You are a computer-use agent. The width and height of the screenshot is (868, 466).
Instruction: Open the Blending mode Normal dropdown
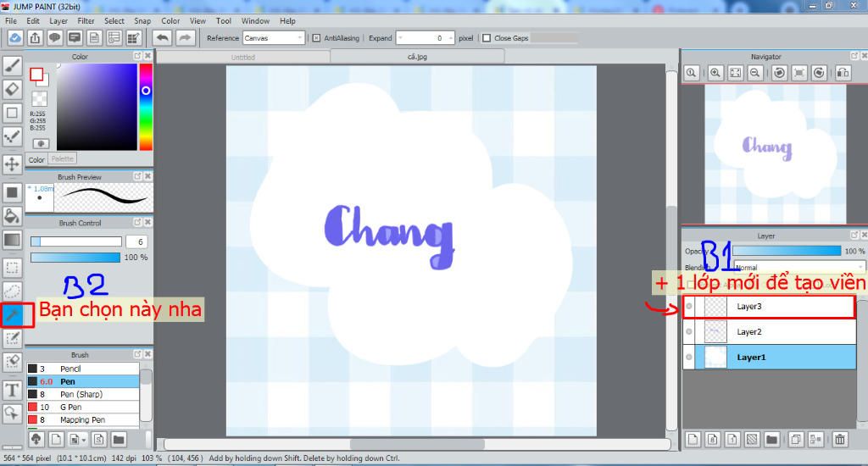pyautogui.click(x=798, y=267)
